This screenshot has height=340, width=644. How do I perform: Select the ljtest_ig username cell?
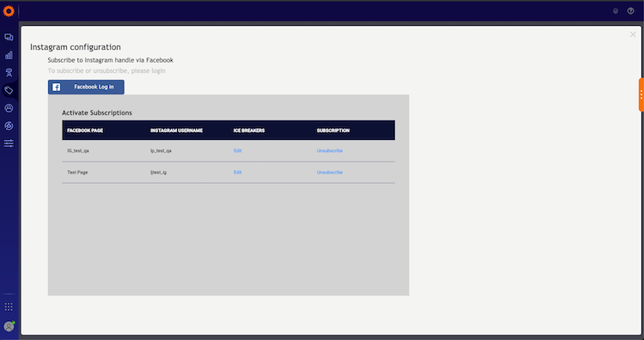click(159, 173)
